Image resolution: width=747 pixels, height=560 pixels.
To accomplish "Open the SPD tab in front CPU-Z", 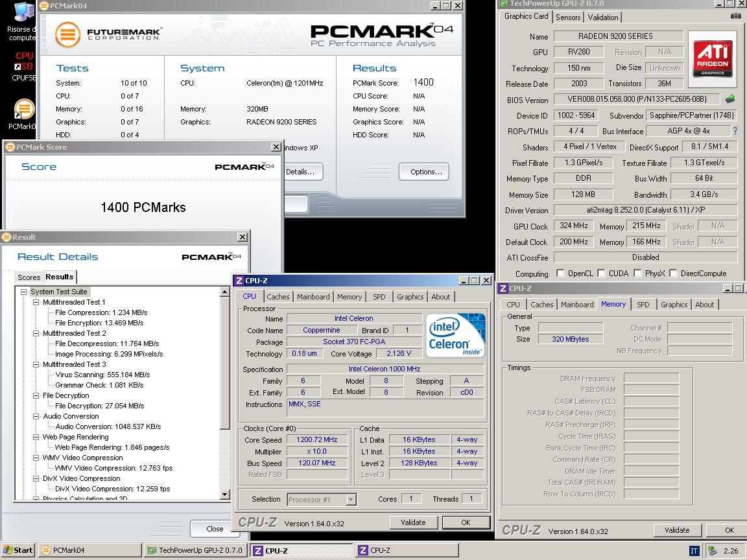I will click(379, 297).
